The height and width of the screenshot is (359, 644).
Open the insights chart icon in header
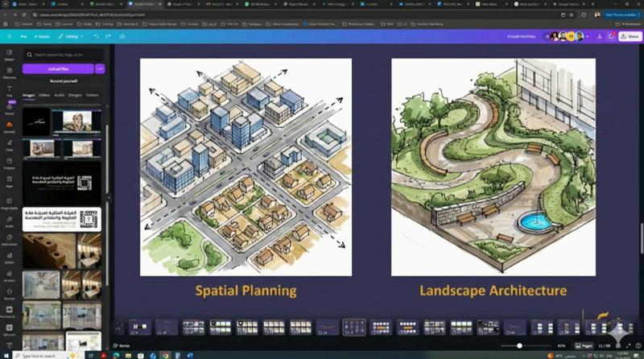599,36
